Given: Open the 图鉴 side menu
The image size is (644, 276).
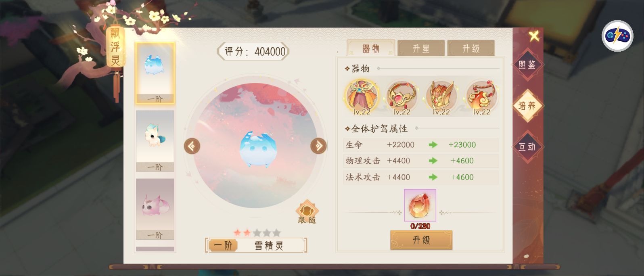Looking at the screenshot, I should pos(527,65).
